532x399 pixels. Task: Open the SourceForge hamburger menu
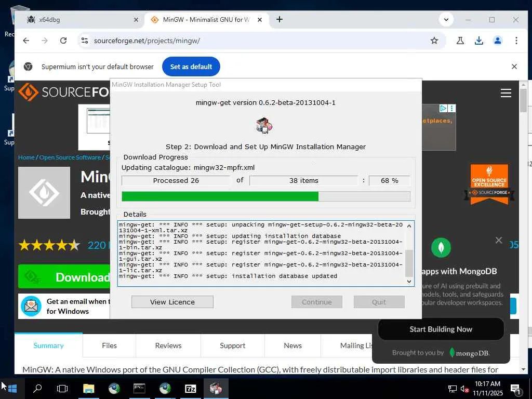point(506,93)
